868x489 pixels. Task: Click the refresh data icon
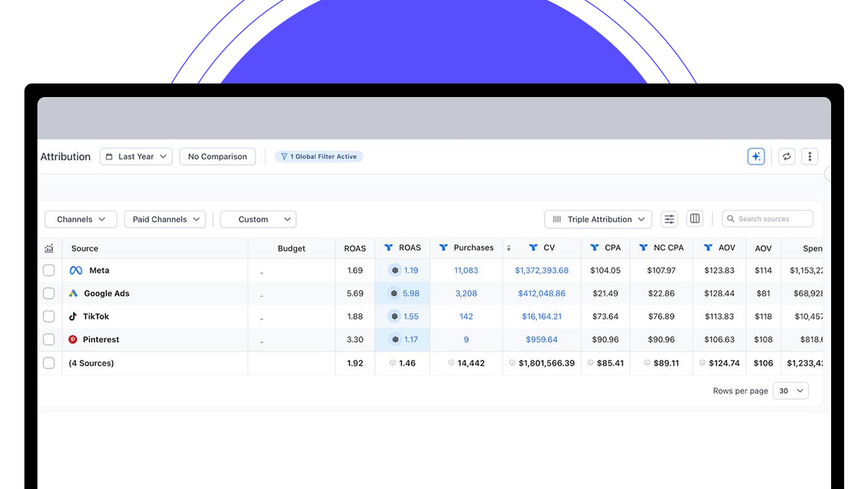click(787, 157)
